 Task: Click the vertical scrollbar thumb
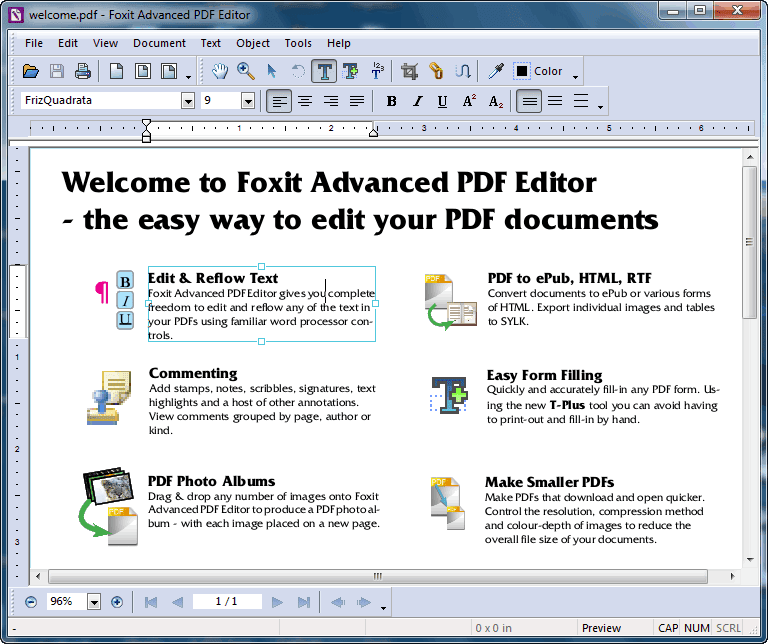click(x=749, y=242)
